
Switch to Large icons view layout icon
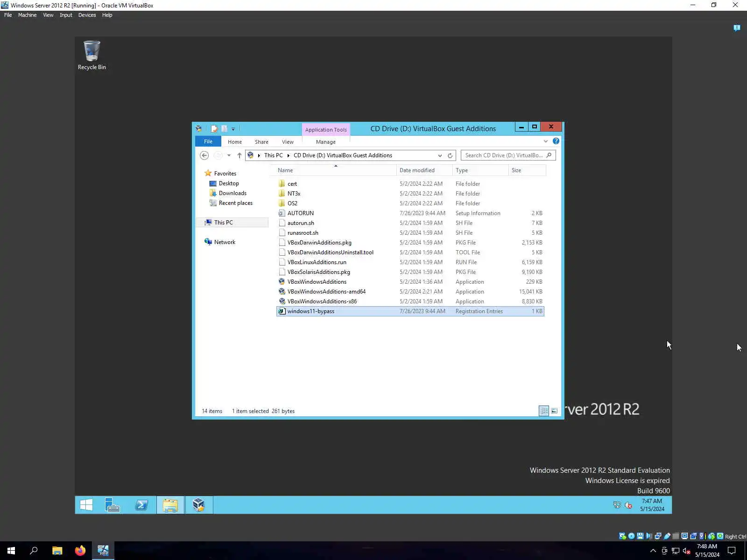click(x=554, y=411)
